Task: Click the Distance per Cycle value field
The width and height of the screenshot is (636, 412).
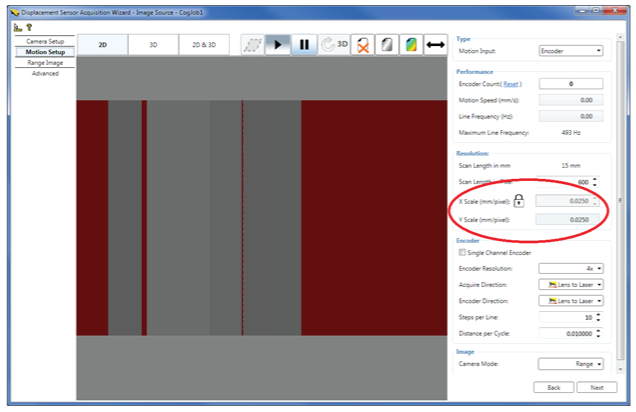Action: 567,333
